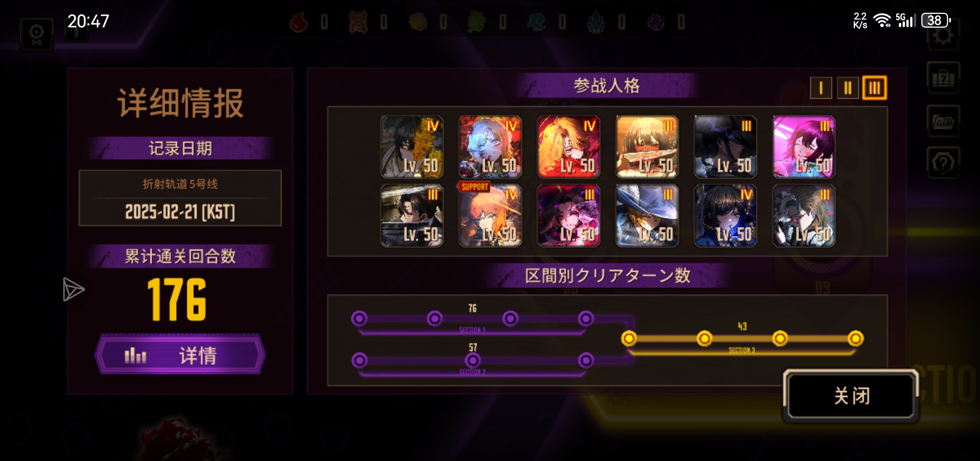This screenshot has width=980, height=461.
Task: Switch to team tab I
Action: [821, 88]
